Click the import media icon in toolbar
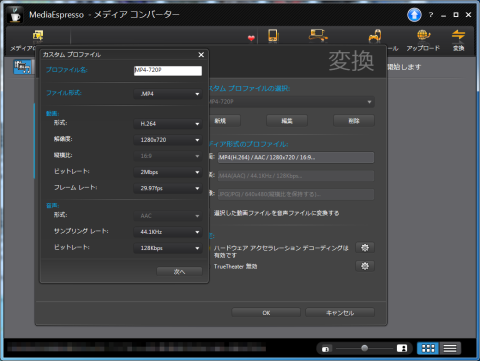Image resolution: width=480 pixels, height=361 pixels. click(x=38, y=35)
